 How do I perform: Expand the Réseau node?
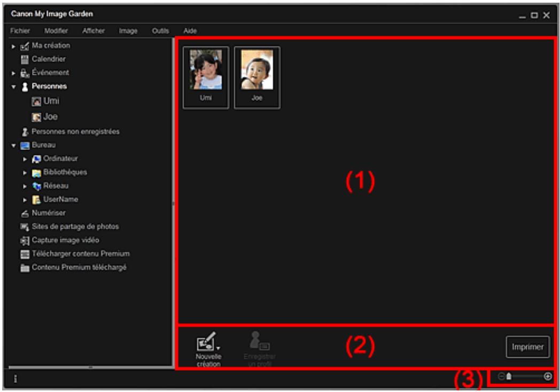25,186
